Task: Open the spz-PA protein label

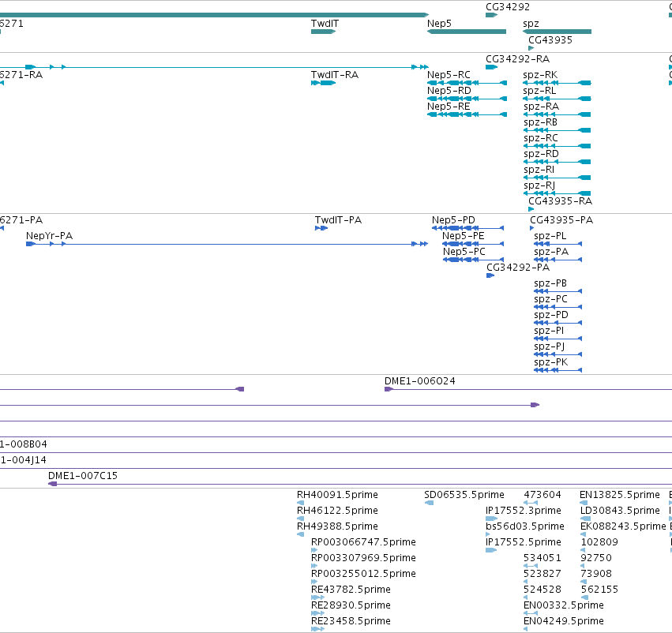Action: pos(551,252)
